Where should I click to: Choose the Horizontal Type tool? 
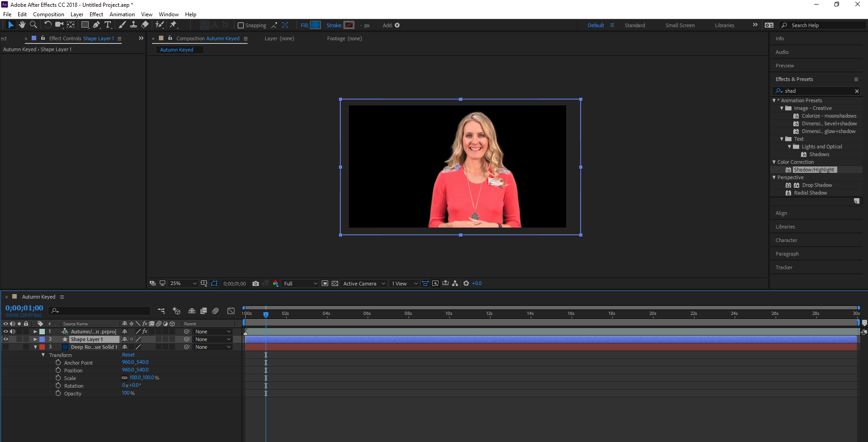pos(108,25)
